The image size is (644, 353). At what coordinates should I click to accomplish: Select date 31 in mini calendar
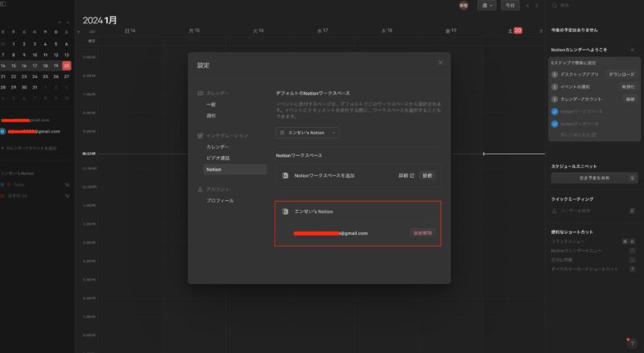35,87
